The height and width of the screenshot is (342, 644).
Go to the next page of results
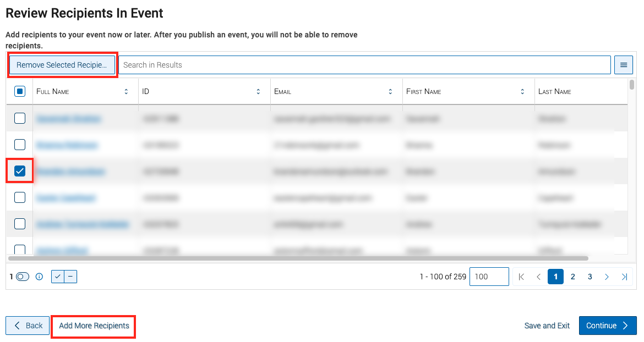coord(607,277)
